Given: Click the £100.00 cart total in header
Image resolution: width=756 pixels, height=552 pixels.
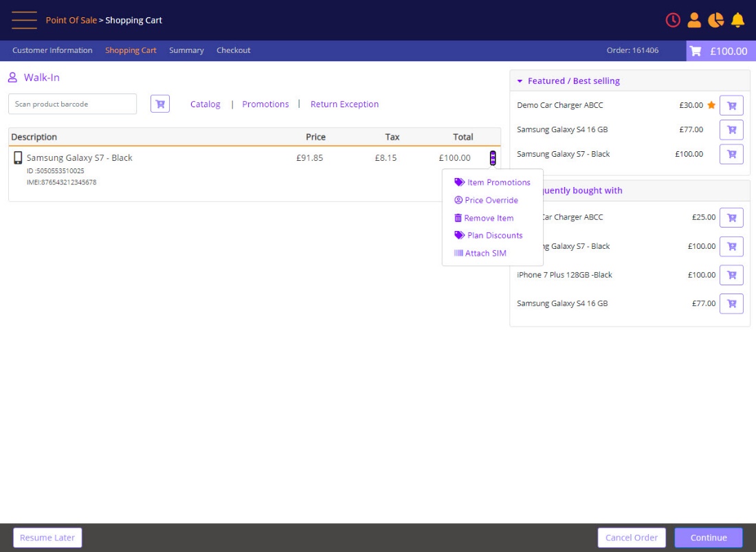Looking at the screenshot, I should pyautogui.click(x=728, y=51).
